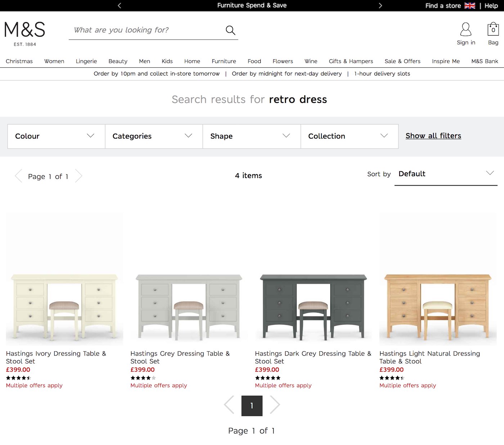Open the Furniture menu
The width and height of the screenshot is (504, 445).
(x=224, y=61)
